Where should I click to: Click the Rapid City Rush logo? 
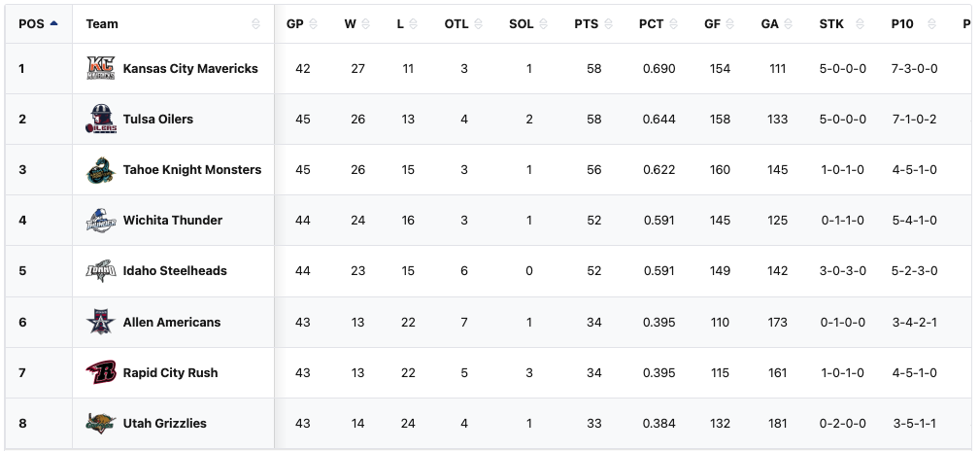(x=100, y=372)
